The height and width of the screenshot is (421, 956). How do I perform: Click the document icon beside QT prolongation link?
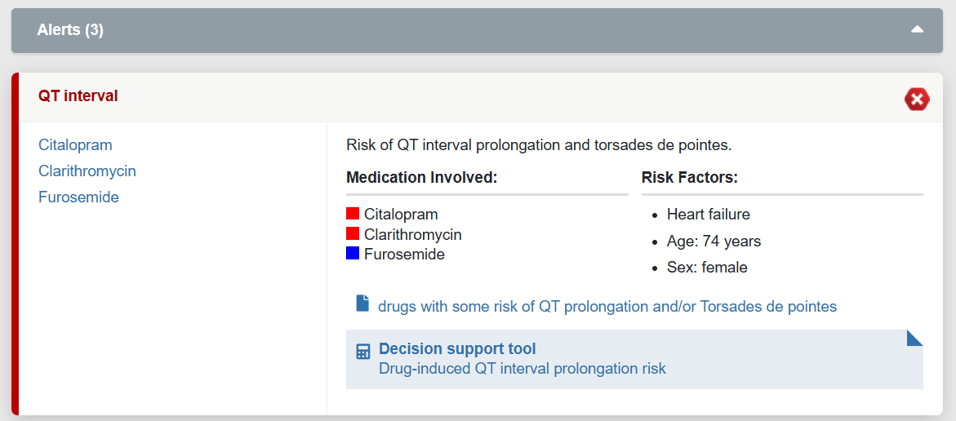click(363, 304)
